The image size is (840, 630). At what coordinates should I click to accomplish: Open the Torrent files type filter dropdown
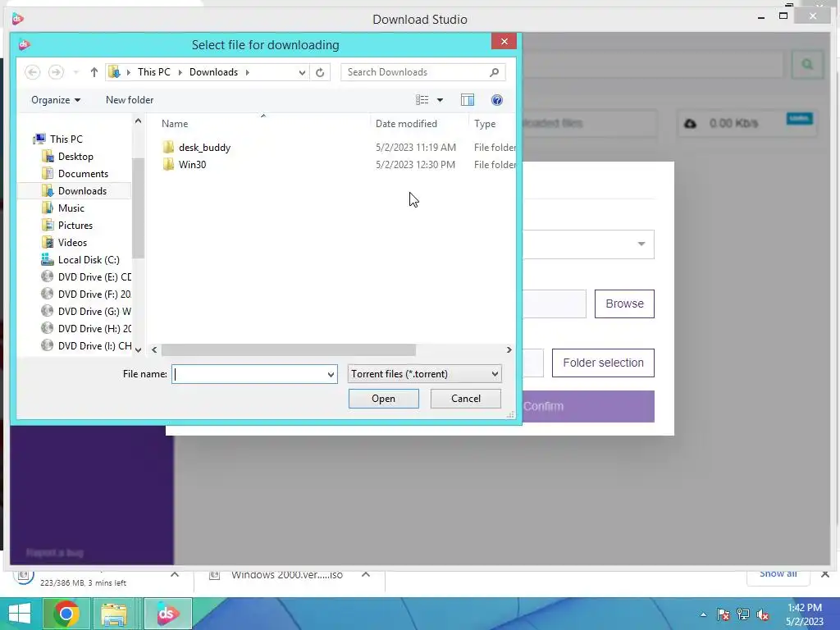coord(424,374)
